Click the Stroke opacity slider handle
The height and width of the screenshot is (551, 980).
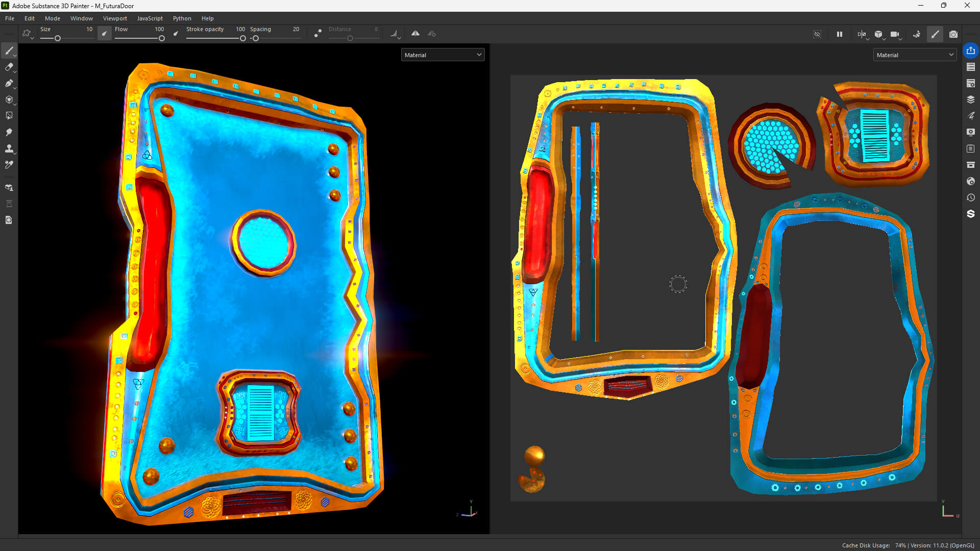coord(243,38)
